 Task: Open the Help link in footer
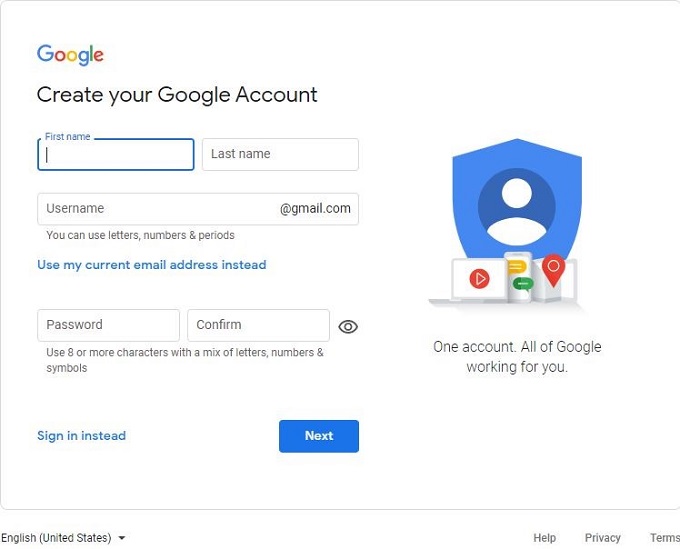tap(545, 538)
